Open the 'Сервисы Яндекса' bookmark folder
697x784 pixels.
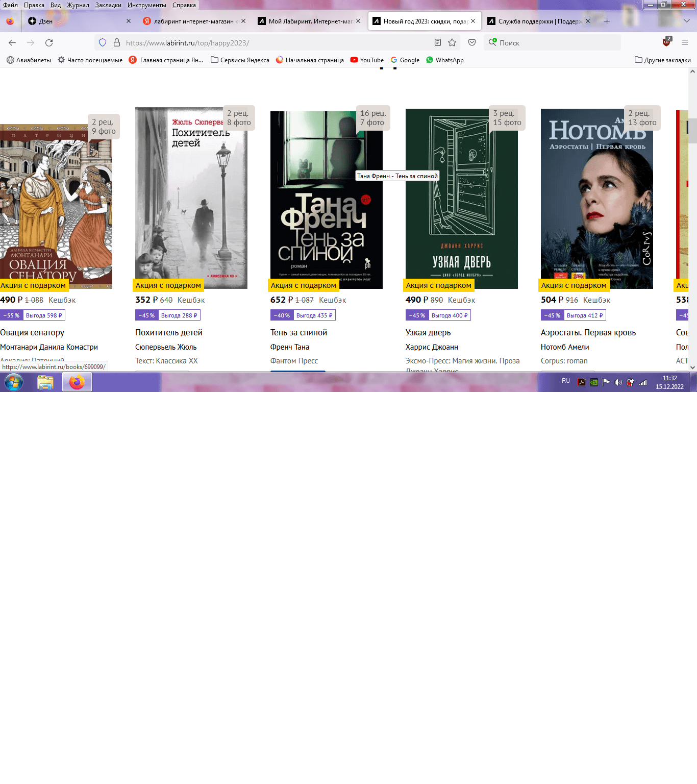(240, 60)
